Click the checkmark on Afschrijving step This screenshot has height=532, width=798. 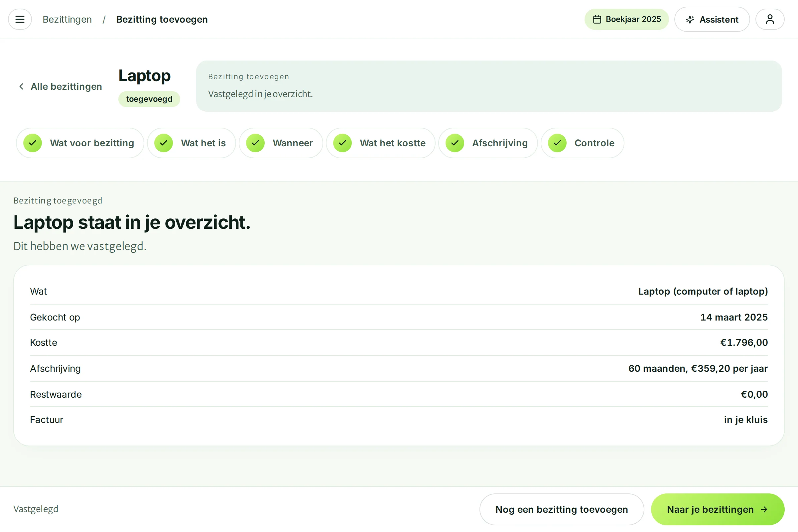click(455, 143)
